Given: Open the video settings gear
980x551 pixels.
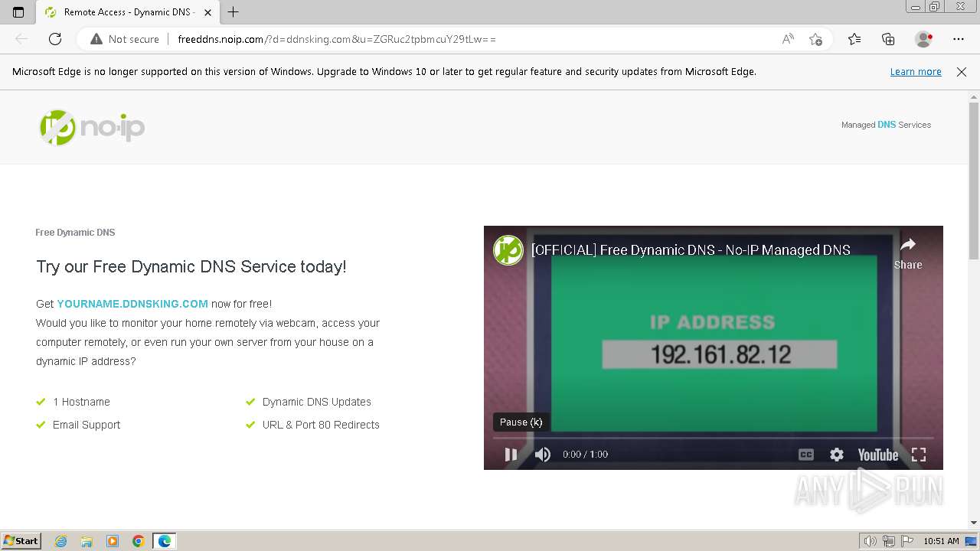Looking at the screenshot, I should click(x=837, y=455).
